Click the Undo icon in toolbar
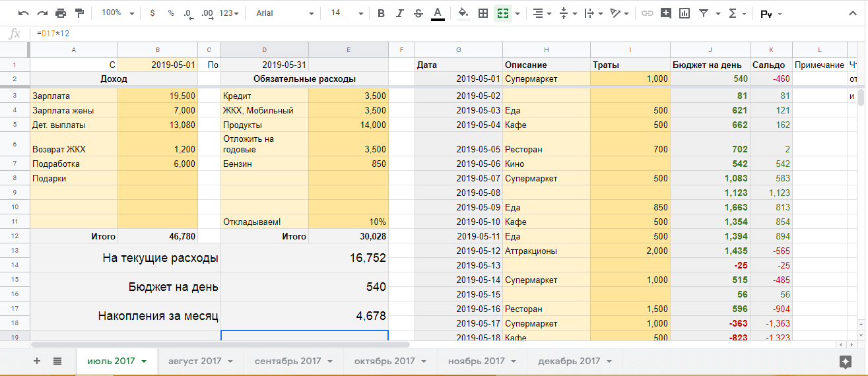Image resolution: width=868 pixels, height=376 pixels. [24, 13]
